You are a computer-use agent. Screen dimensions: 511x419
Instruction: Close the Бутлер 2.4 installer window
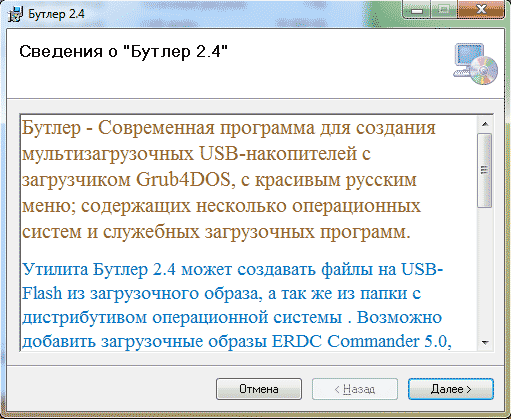coord(481,9)
